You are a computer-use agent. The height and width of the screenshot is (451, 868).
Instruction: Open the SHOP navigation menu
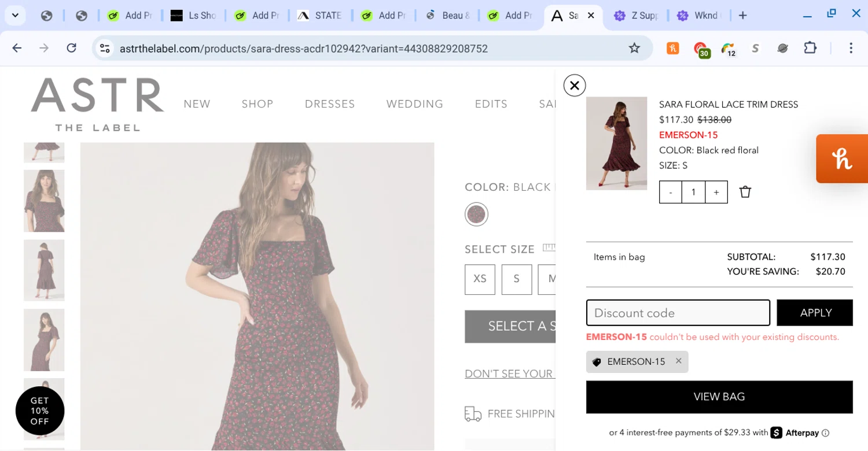click(258, 104)
